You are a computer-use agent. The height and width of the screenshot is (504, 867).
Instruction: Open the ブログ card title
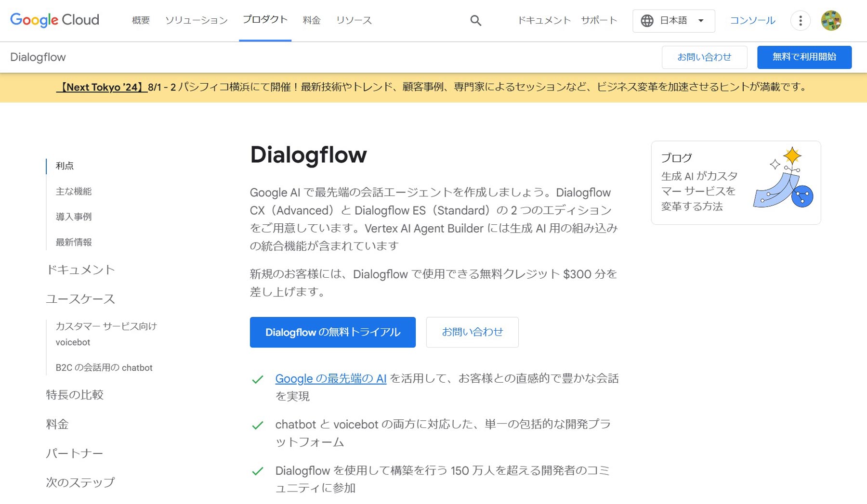(676, 158)
